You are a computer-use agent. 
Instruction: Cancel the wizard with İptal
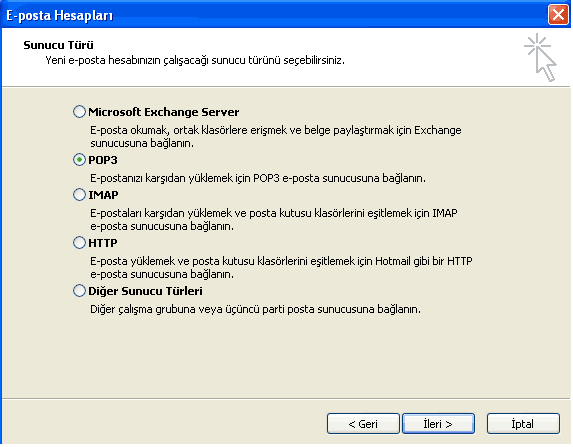pyautogui.click(x=523, y=424)
